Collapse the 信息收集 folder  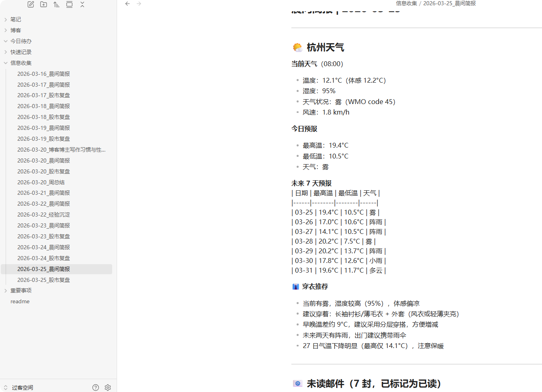tap(21, 63)
